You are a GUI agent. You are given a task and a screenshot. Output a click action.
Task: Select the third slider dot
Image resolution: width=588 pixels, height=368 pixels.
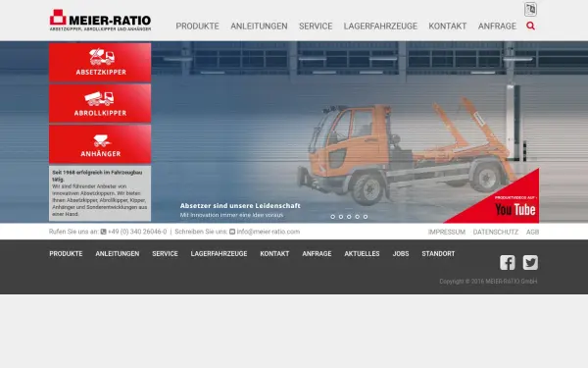[x=349, y=217]
